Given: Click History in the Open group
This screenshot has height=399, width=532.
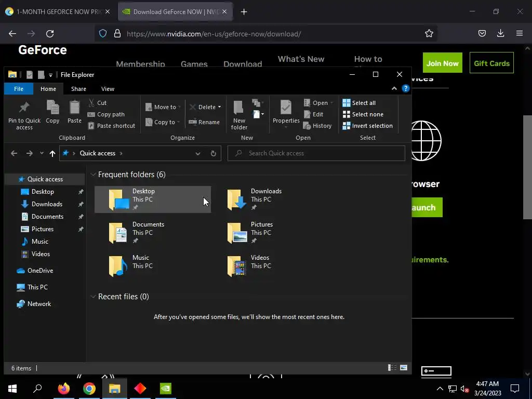Looking at the screenshot, I should pos(317,126).
